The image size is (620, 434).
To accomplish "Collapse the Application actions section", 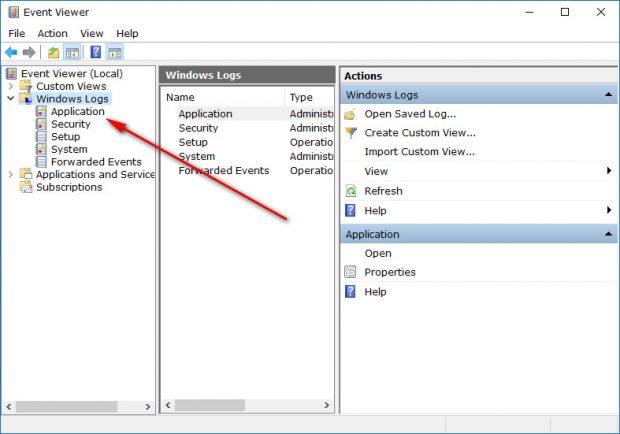I will pyautogui.click(x=608, y=234).
